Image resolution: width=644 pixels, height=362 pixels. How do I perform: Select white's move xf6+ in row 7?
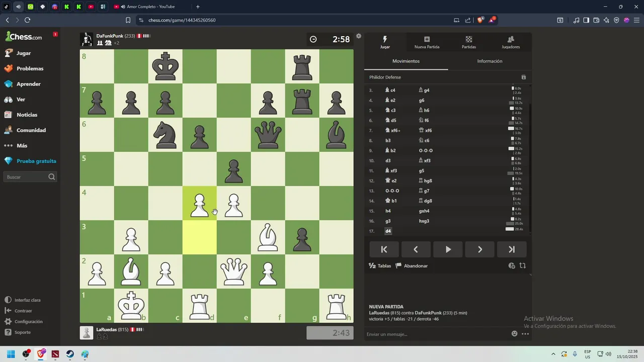[393, 130]
